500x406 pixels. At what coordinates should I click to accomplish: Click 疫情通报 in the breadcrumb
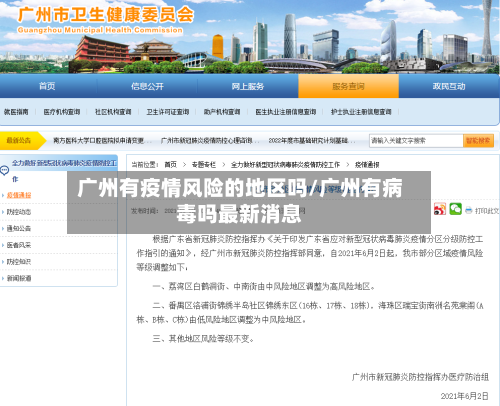click(367, 164)
